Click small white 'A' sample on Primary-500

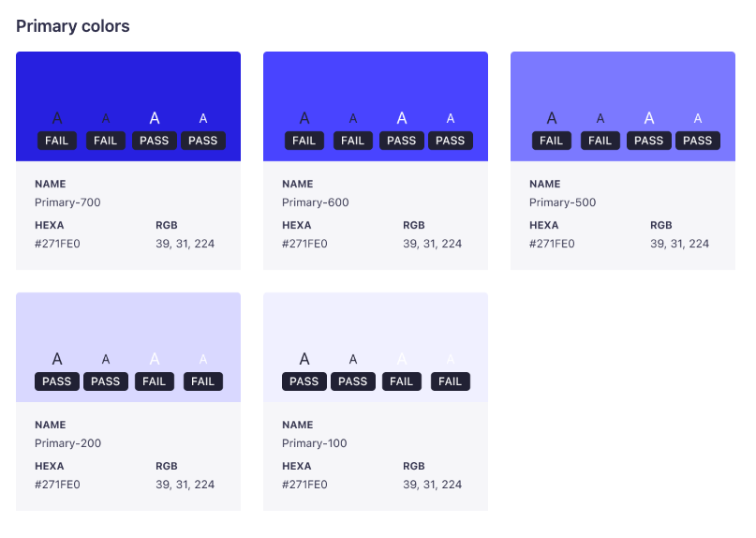[x=698, y=118]
